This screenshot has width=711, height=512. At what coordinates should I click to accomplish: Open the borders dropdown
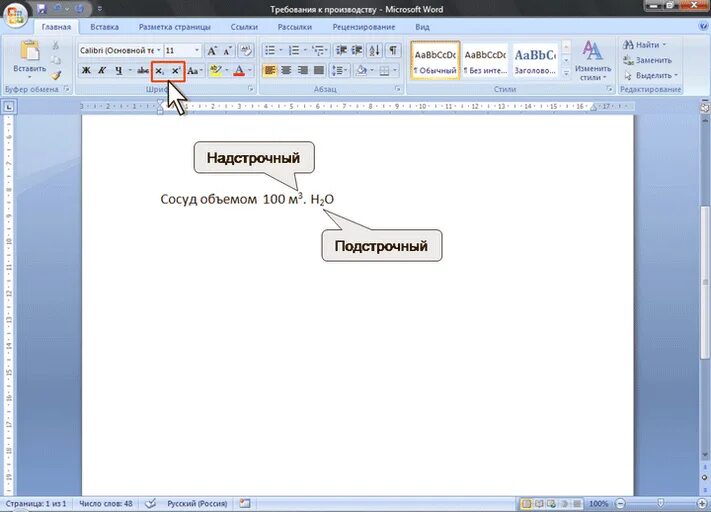point(395,70)
